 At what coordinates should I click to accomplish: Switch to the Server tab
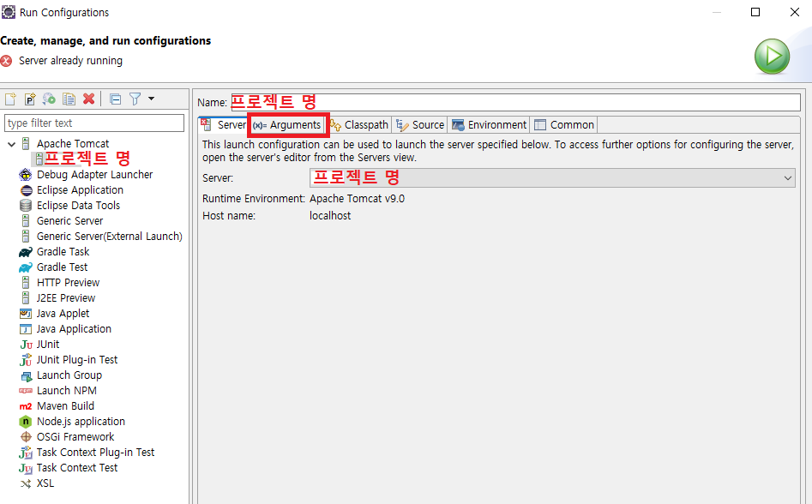(224, 124)
